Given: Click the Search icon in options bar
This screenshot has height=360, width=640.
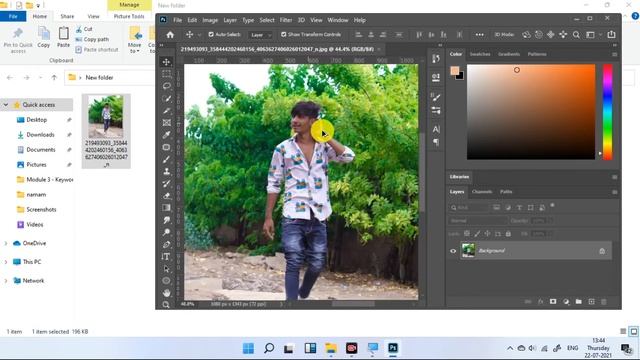Looking at the screenshot, I should click(576, 35).
